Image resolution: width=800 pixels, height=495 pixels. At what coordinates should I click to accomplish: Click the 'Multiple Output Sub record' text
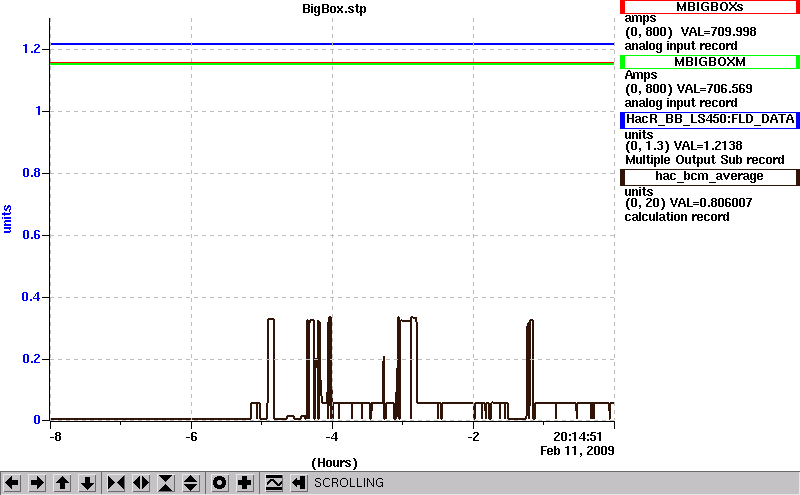(705, 160)
